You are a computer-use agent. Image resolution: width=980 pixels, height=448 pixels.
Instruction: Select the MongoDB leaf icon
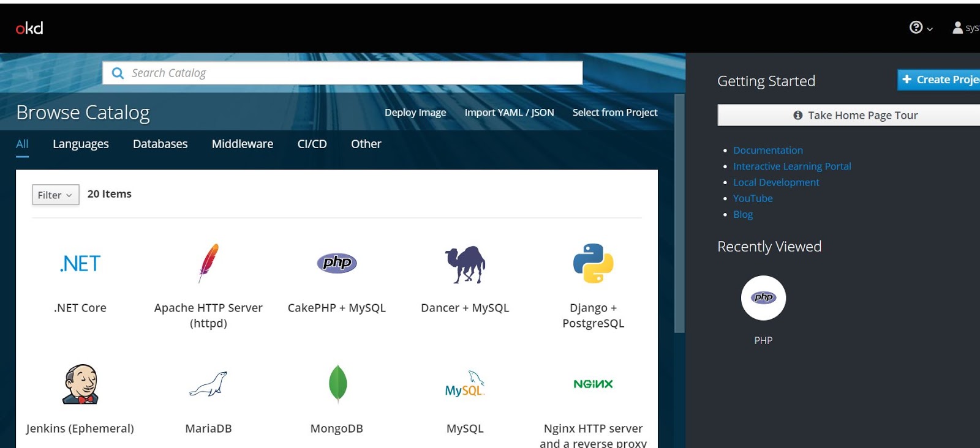pyautogui.click(x=337, y=384)
